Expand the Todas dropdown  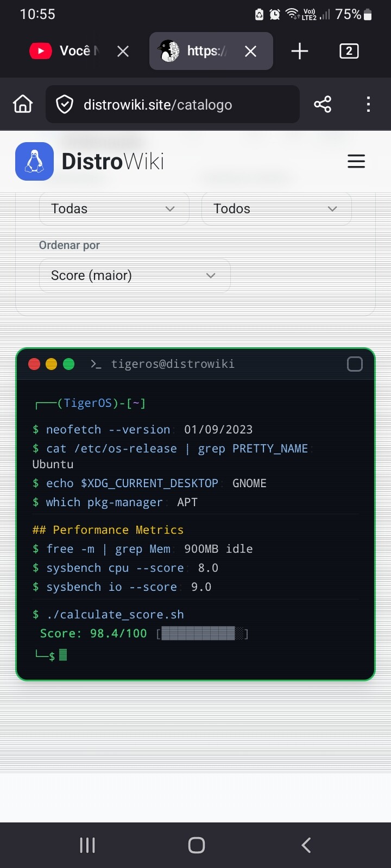114,209
